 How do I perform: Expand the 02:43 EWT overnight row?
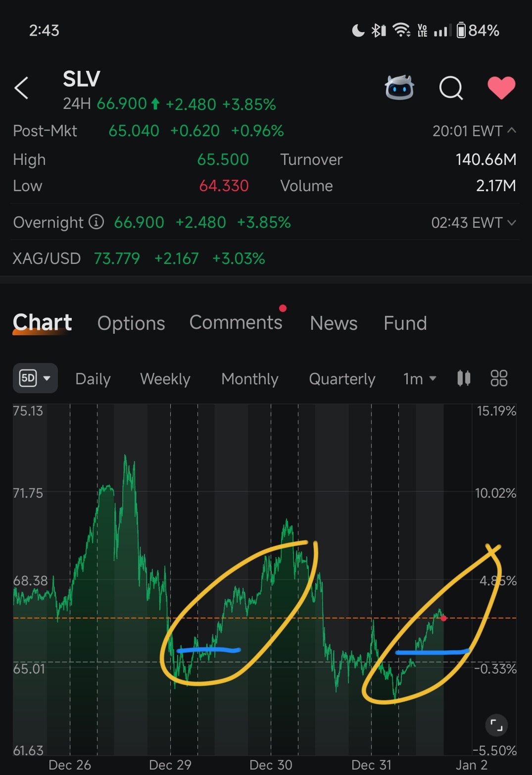[512, 223]
